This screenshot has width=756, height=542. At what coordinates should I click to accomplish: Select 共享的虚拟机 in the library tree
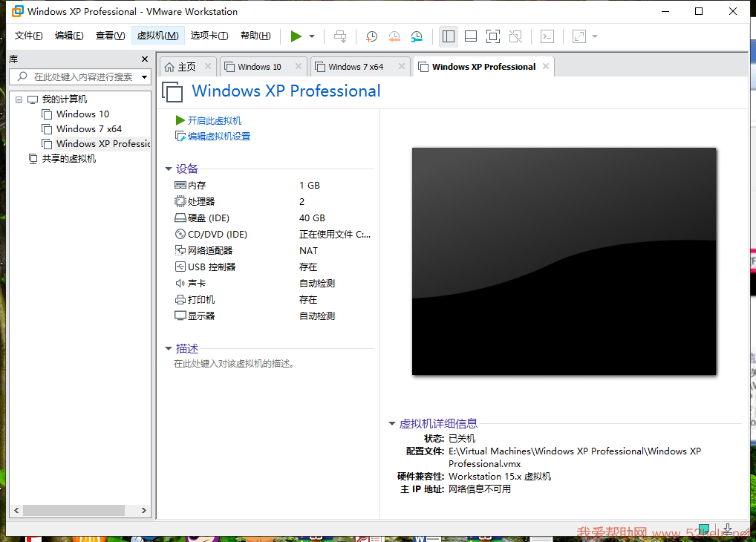click(68, 159)
